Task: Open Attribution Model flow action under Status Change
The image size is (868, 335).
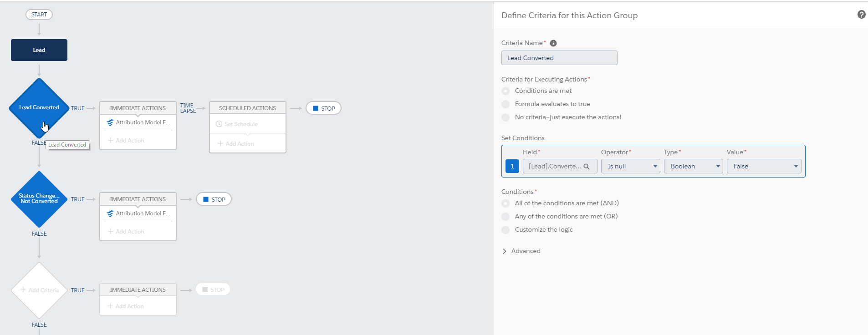Action: (x=138, y=213)
